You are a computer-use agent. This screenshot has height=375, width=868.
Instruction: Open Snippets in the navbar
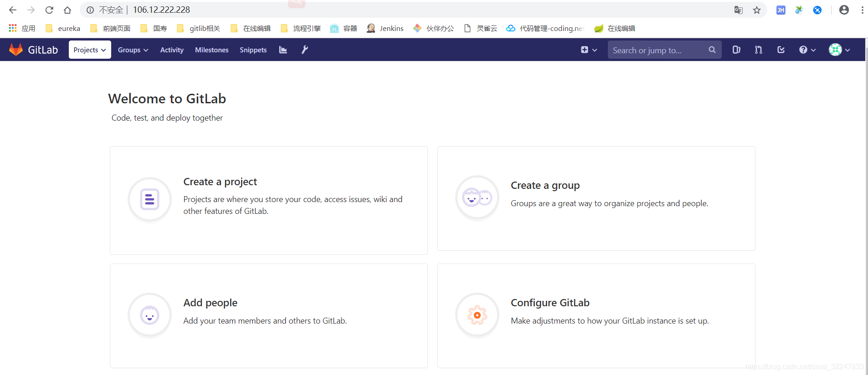253,50
